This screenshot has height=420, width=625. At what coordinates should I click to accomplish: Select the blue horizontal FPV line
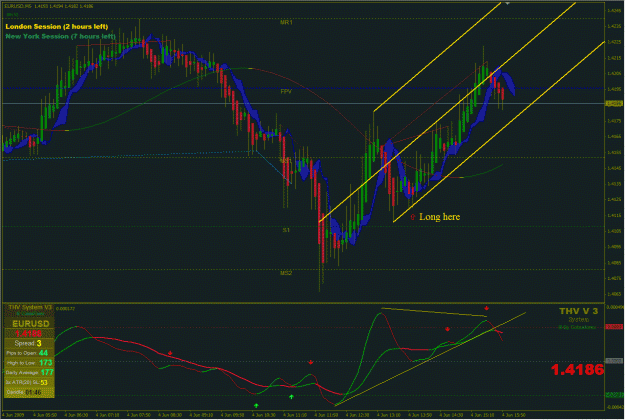coord(303,88)
